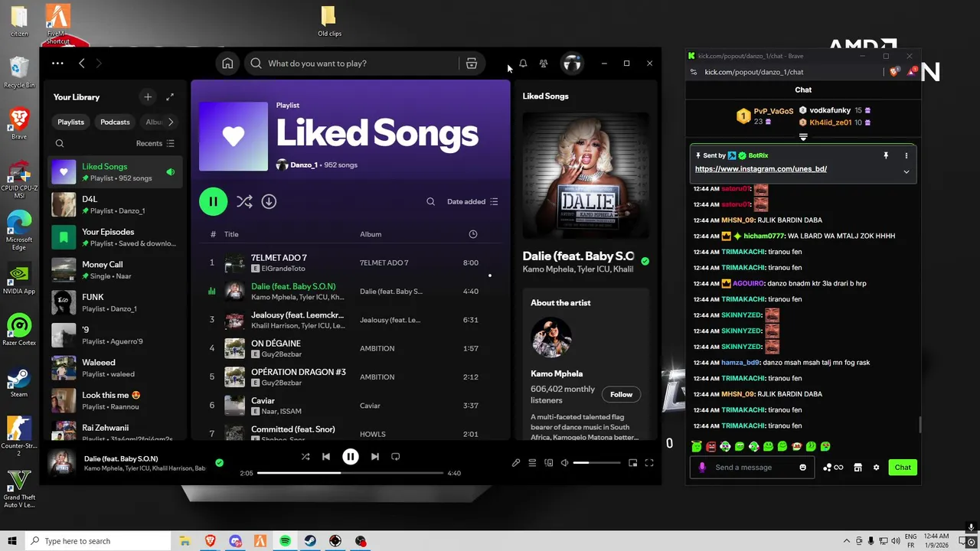The image size is (980, 551).
Task: Open the Kick shop icon
Action: coord(857,467)
